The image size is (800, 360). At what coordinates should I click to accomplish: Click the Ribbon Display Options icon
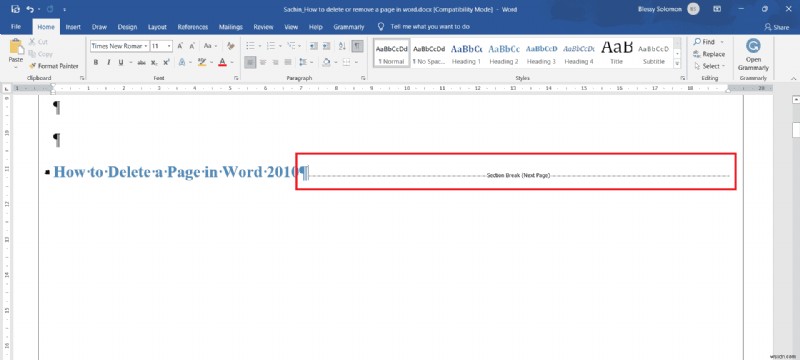pos(717,9)
